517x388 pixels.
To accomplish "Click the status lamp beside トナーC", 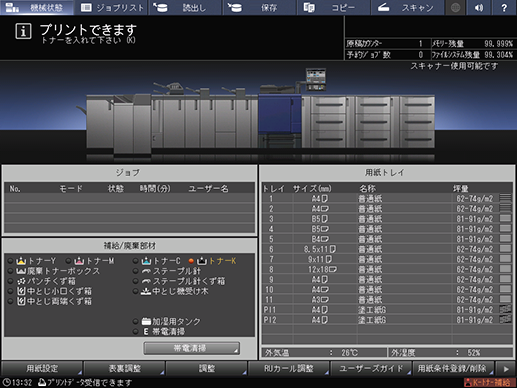I will tap(136, 261).
